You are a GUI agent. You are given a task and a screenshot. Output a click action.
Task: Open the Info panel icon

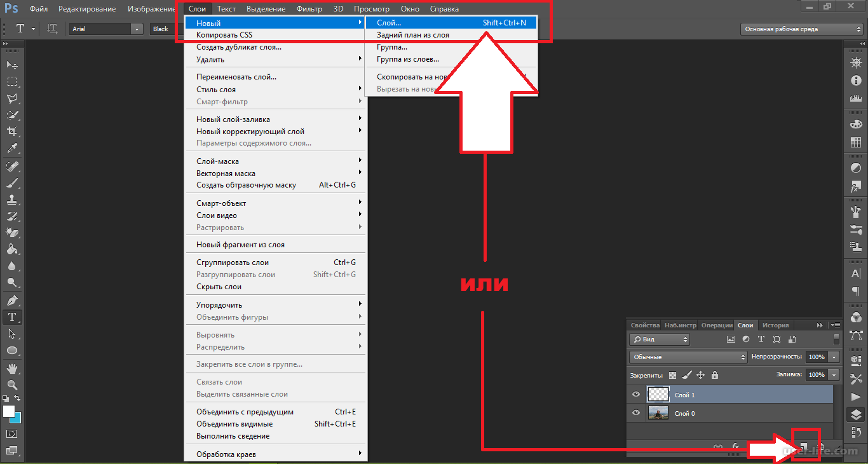click(x=855, y=81)
